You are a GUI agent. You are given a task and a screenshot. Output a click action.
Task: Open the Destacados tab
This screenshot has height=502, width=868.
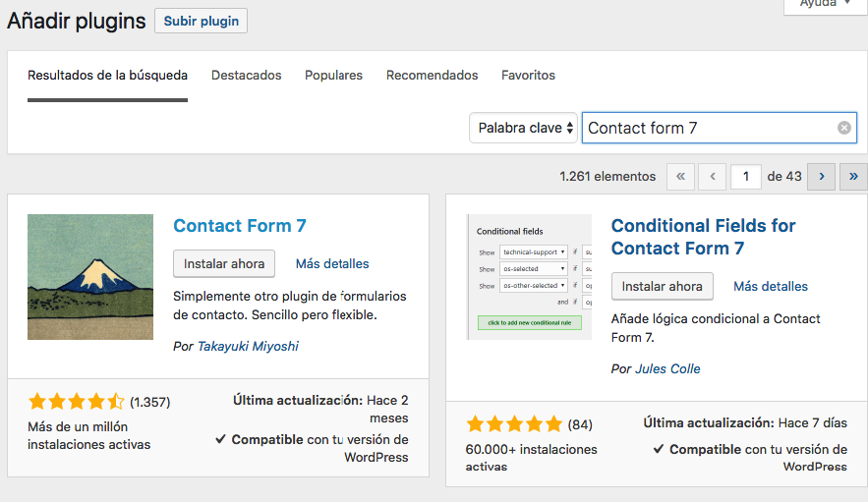pyautogui.click(x=247, y=76)
